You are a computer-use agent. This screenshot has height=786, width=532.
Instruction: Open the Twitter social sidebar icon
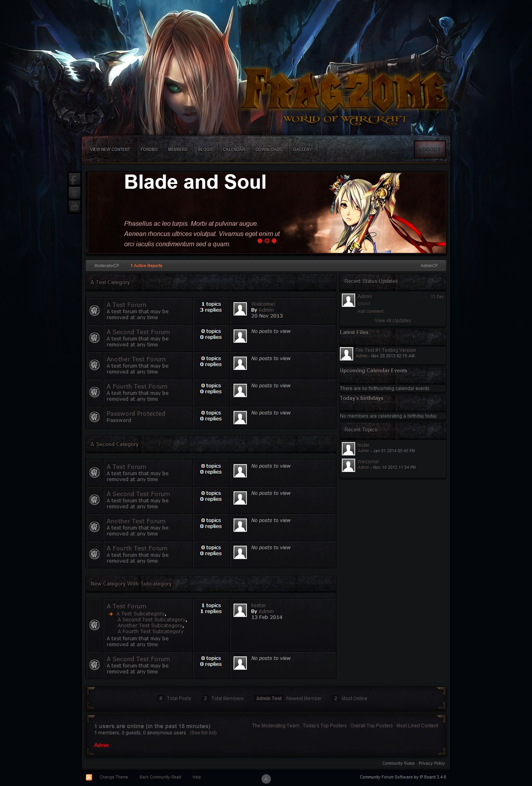(x=74, y=193)
